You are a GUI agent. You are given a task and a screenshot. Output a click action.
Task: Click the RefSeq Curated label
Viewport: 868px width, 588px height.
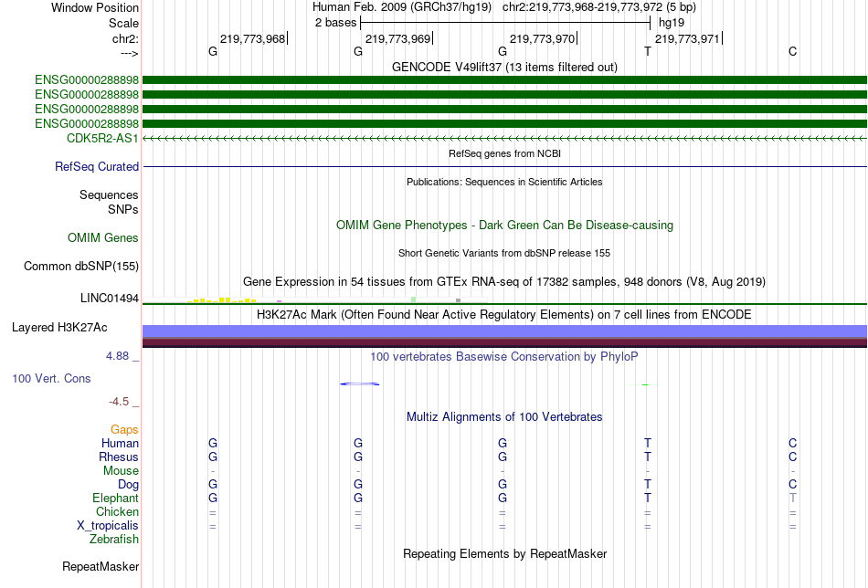(97, 166)
